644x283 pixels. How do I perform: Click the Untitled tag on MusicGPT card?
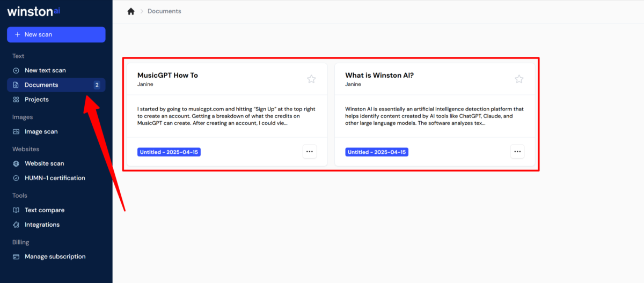point(169,152)
